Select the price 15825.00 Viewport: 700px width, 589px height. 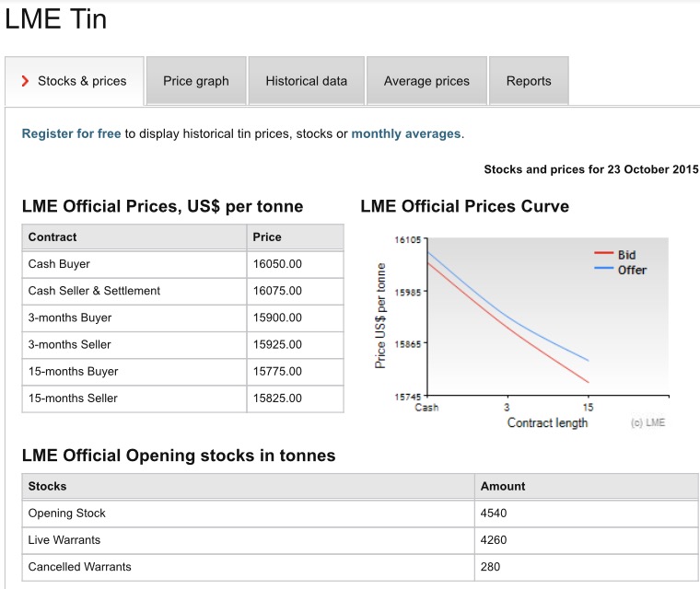coord(277,398)
